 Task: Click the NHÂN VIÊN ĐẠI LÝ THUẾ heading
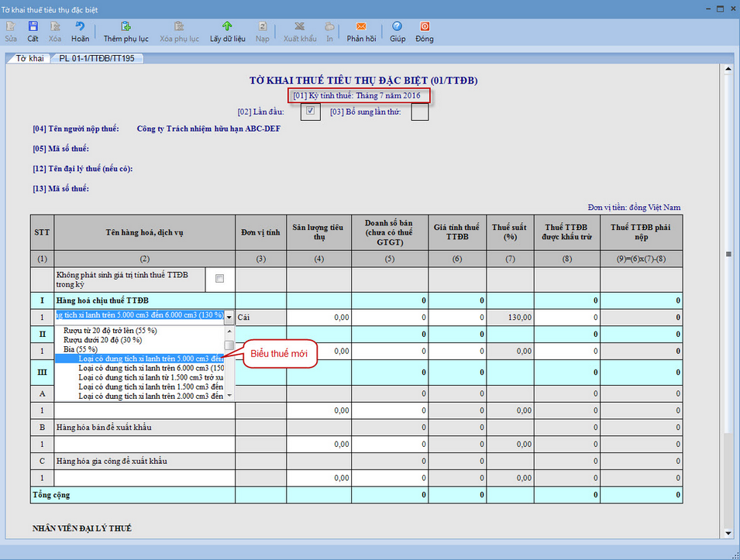pyautogui.click(x=81, y=528)
